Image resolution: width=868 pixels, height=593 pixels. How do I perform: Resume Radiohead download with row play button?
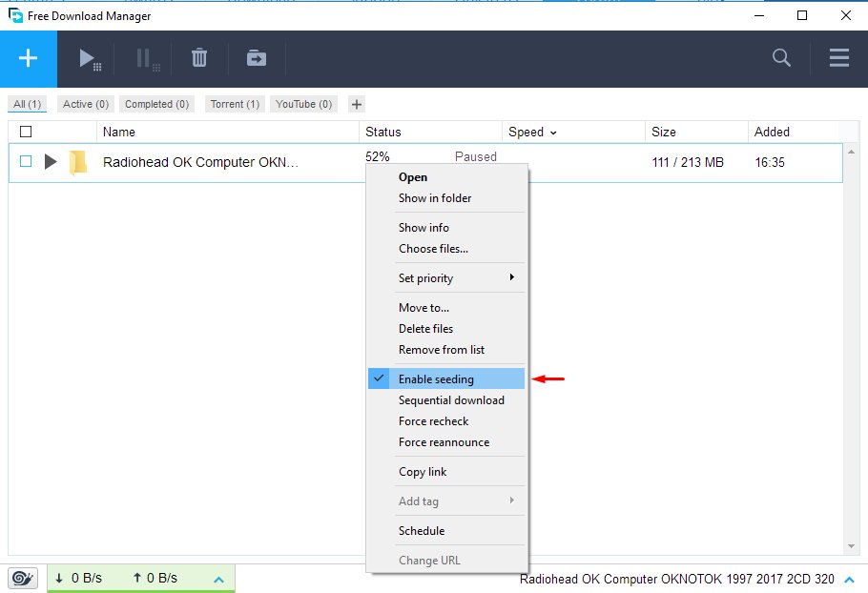(51, 161)
